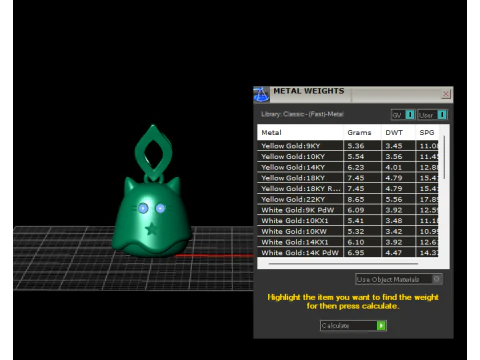Select the White Gold:14K PdW row
The height and width of the screenshot is (360, 480).
(348, 252)
